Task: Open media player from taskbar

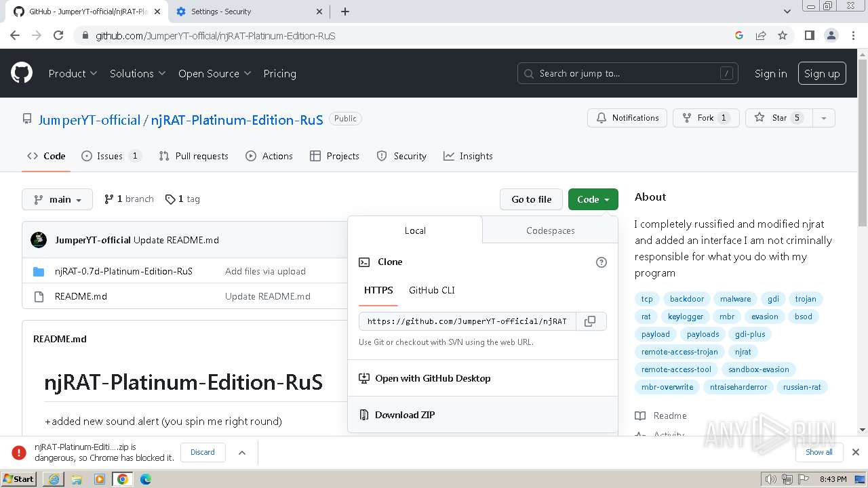Action: tap(100, 479)
